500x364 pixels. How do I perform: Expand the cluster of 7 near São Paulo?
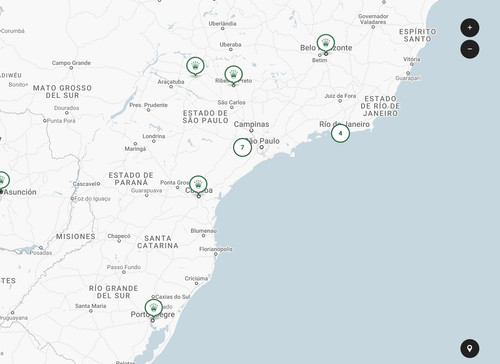242,147
